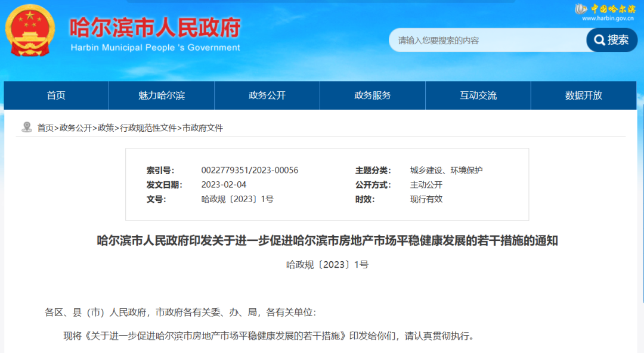Image resolution: width=644 pixels, height=353 pixels.
Task: Click the 市政府文件 breadcrumb link
Action: pyautogui.click(x=203, y=128)
